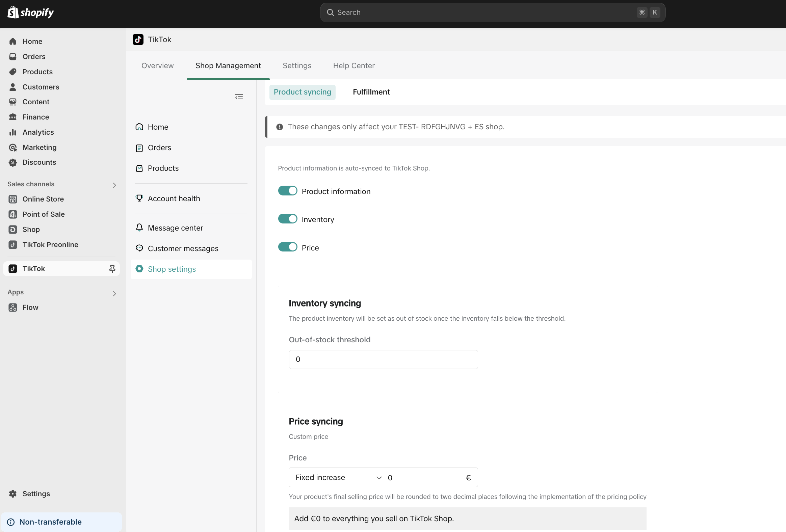Click 'Product information is auto-synced' text

point(354,168)
